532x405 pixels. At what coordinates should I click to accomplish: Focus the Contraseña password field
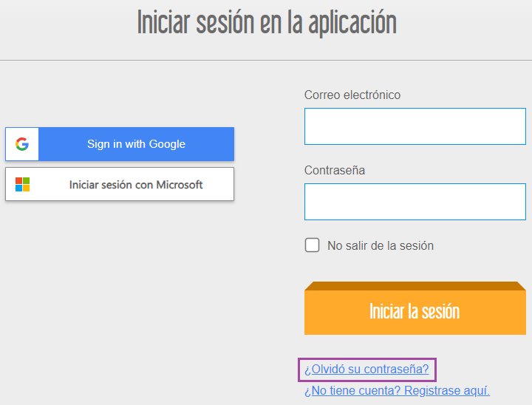tap(415, 202)
